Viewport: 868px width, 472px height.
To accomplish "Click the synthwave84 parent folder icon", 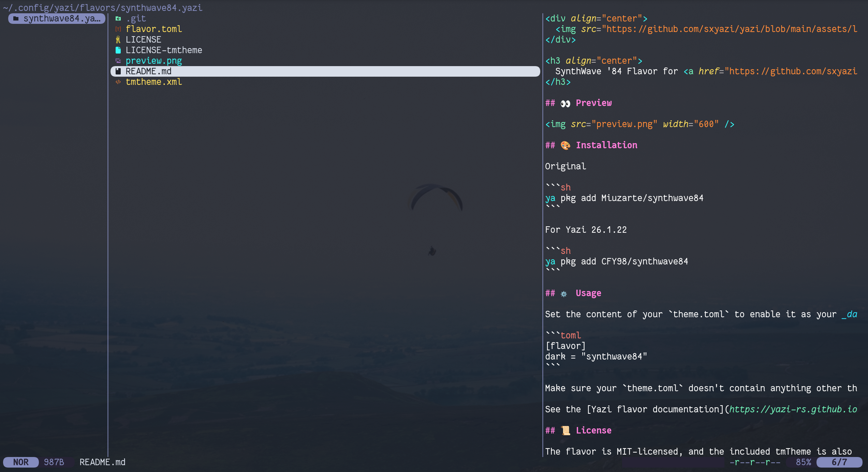I will click(16, 18).
